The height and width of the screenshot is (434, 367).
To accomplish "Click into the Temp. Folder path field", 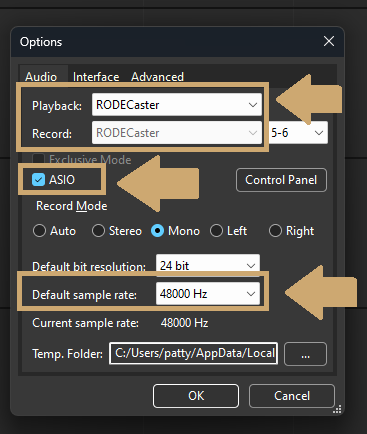I will point(193,353).
